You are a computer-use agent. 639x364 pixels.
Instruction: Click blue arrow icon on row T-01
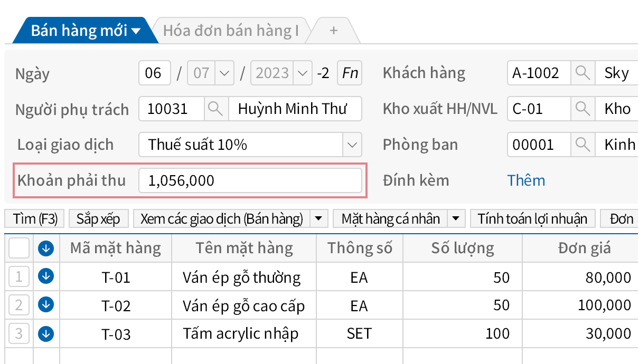45,277
